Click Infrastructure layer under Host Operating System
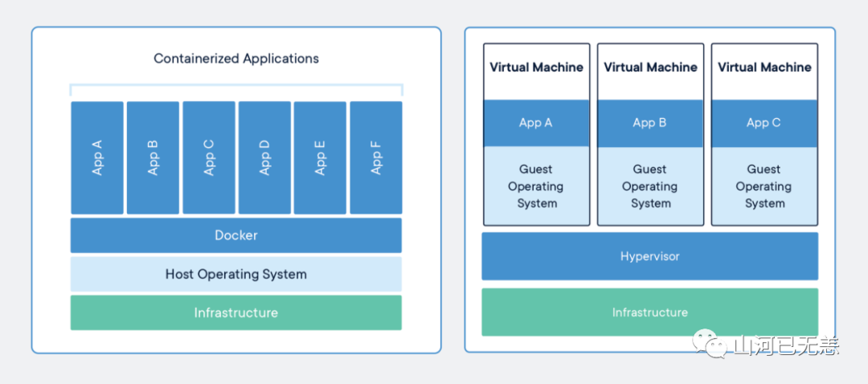Image resolution: width=868 pixels, height=384 pixels. (x=235, y=313)
